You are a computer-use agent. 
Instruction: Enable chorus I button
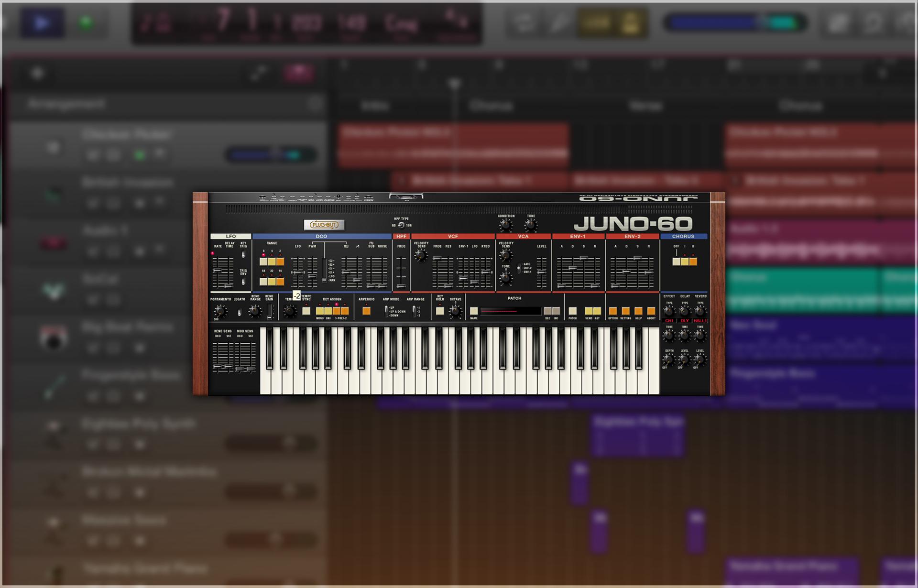click(x=685, y=261)
